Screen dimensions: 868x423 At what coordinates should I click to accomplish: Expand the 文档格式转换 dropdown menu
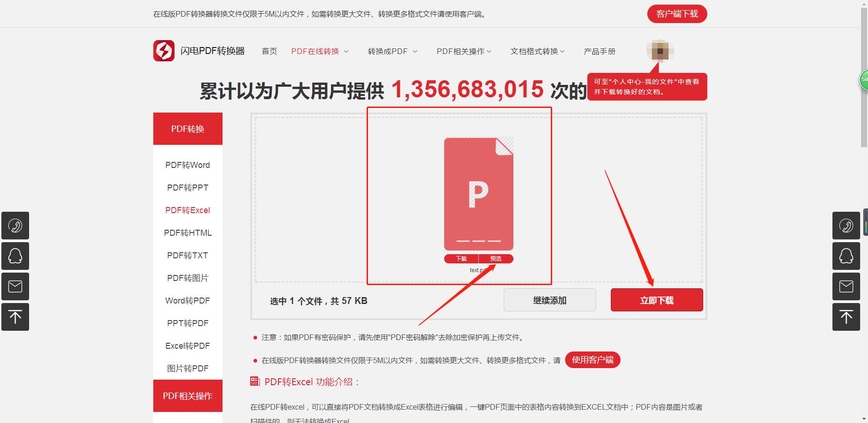pyautogui.click(x=537, y=51)
